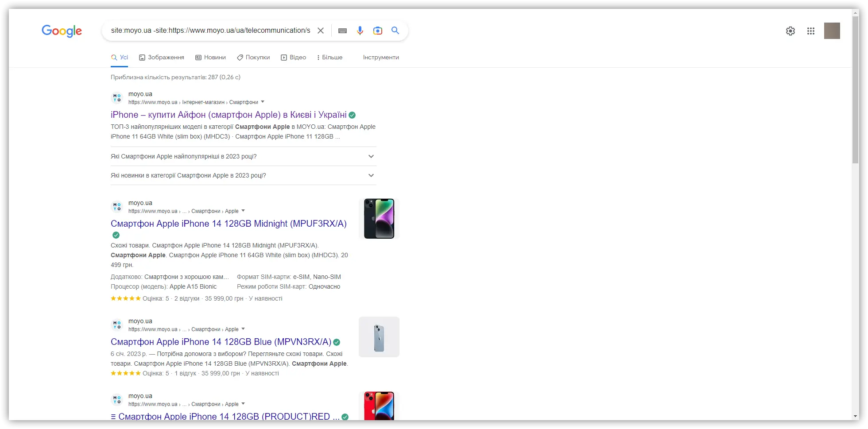Viewport: 868px width, 429px height.
Task: Open the on-screen keyboard icon
Action: (342, 31)
